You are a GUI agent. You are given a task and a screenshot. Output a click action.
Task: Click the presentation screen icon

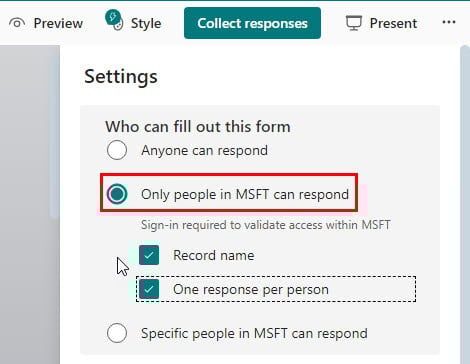(x=354, y=23)
